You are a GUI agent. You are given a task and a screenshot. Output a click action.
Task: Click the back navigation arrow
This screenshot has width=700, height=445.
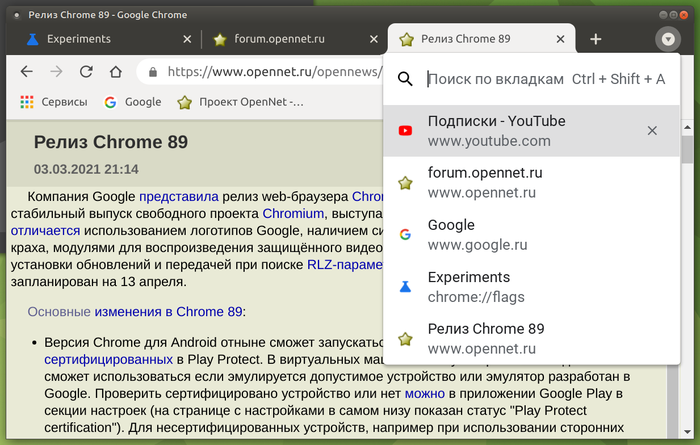click(27, 71)
